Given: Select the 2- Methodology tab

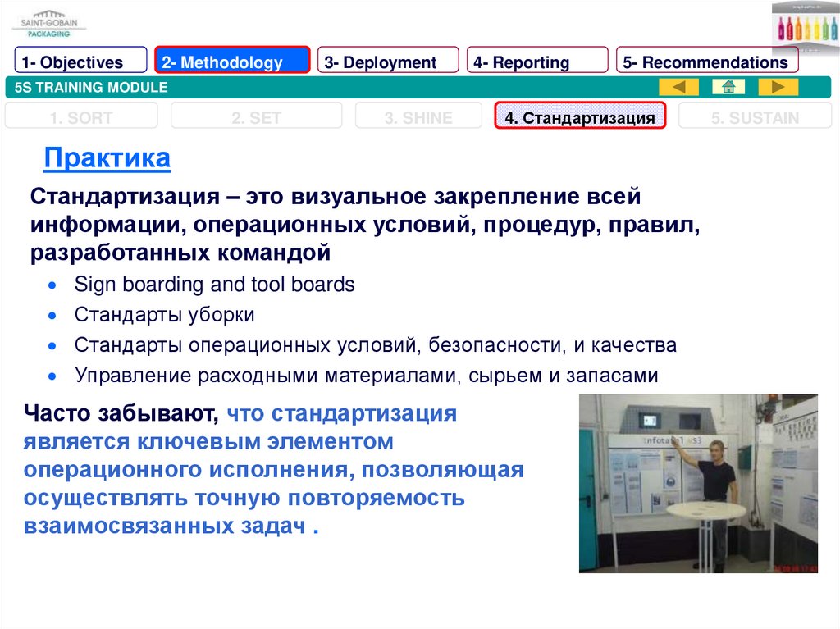Looking at the screenshot, I should coord(232,62).
